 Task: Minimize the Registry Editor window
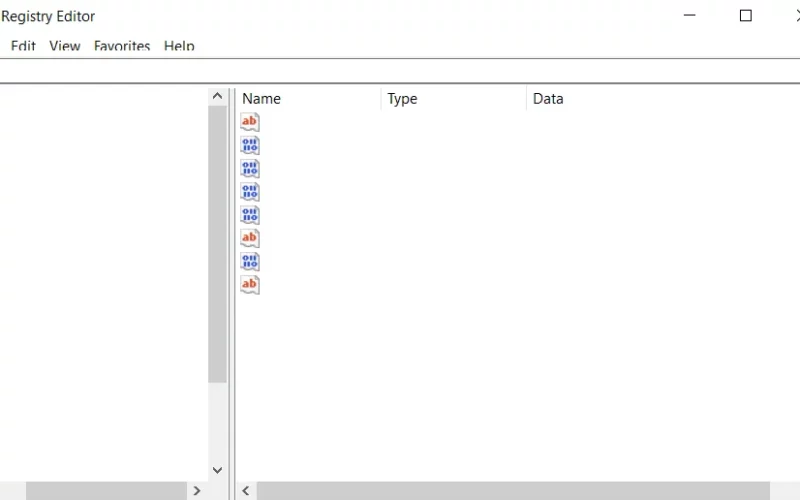(690, 16)
